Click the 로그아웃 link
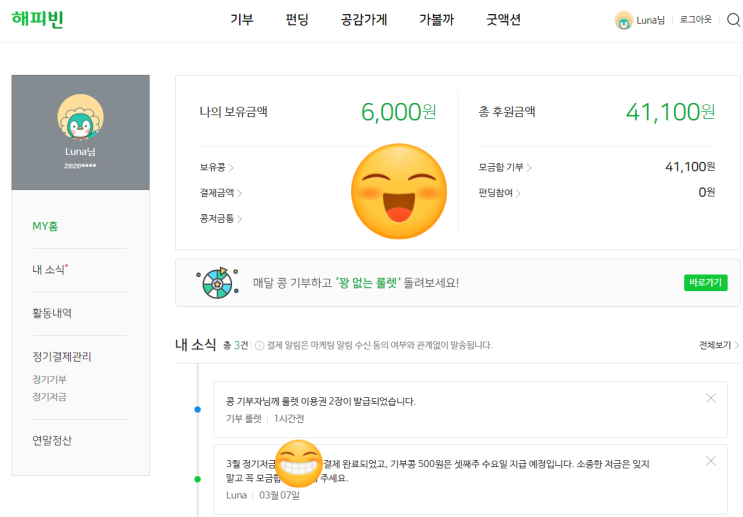Image resolution: width=743 pixels, height=517 pixels. pos(696,20)
